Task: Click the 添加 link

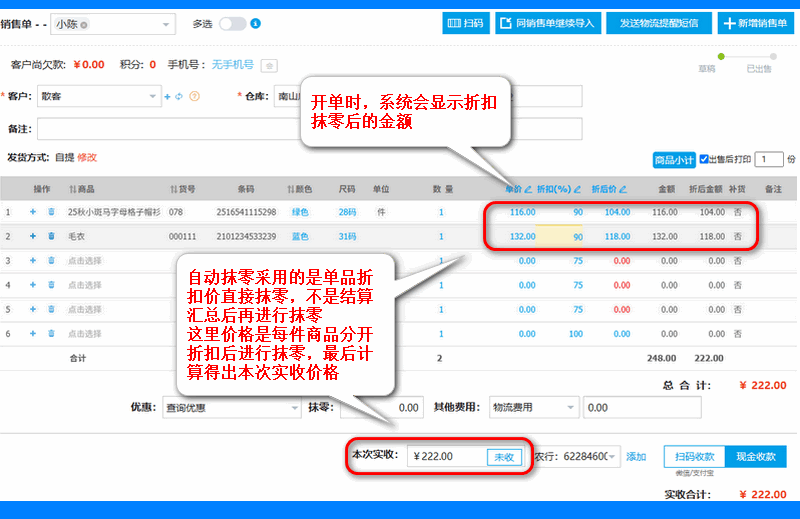Action: click(x=636, y=457)
